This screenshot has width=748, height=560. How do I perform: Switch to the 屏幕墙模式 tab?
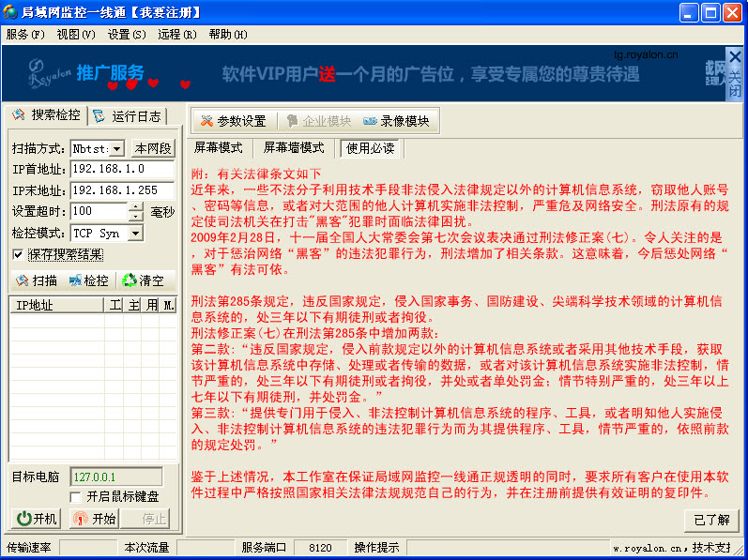pos(293,148)
